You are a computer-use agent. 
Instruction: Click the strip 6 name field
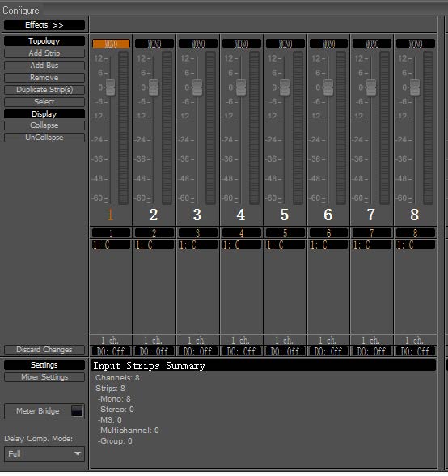pyautogui.click(x=329, y=233)
